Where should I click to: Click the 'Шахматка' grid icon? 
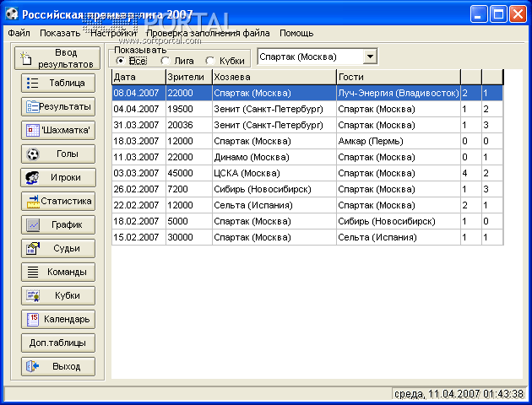pos(33,131)
